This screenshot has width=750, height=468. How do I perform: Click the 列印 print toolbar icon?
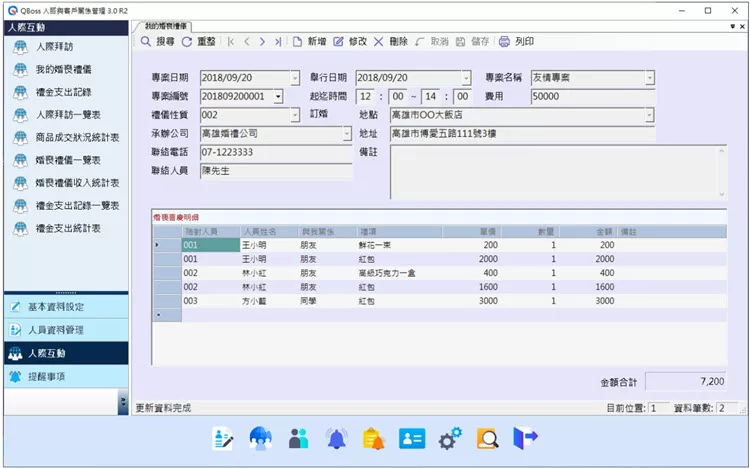517,42
